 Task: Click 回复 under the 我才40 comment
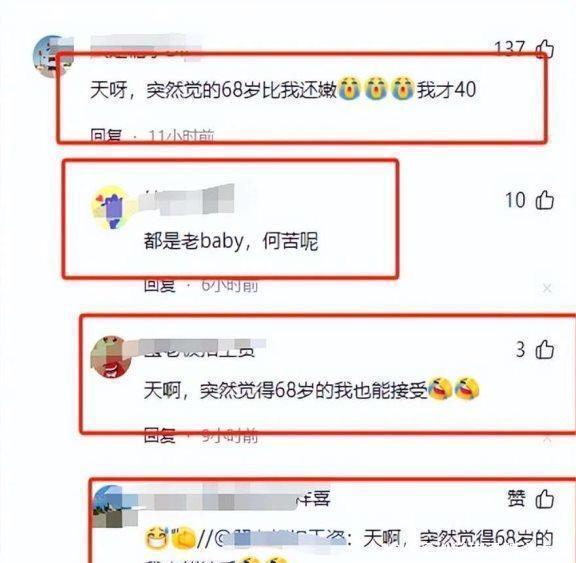click(106, 136)
